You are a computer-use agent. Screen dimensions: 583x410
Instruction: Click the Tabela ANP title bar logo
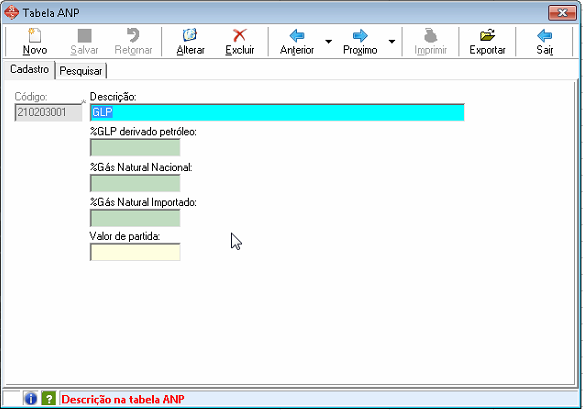coord(11,13)
